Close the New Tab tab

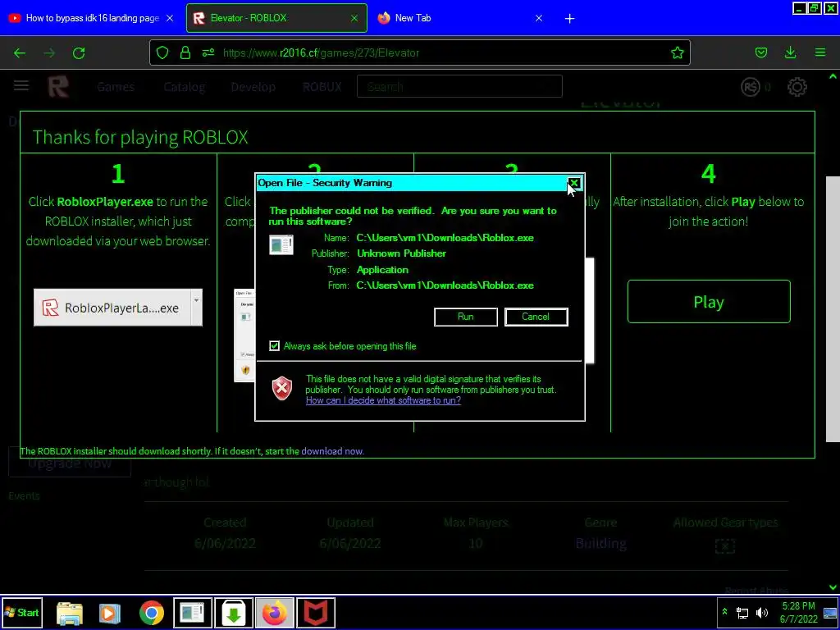539,18
